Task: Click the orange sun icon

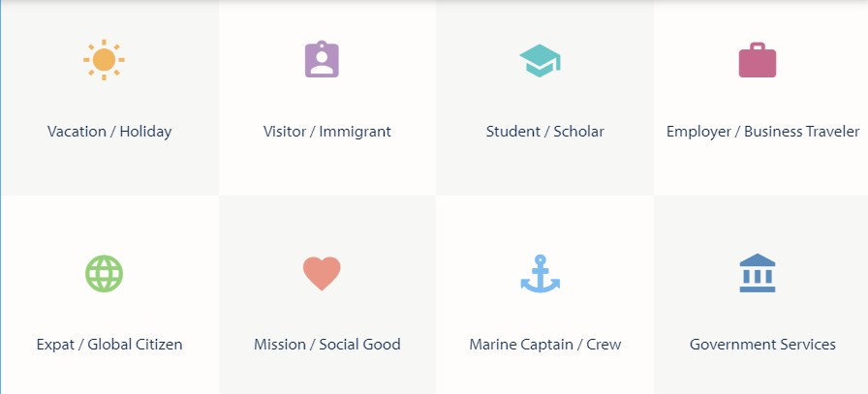Action: click(x=104, y=60)
